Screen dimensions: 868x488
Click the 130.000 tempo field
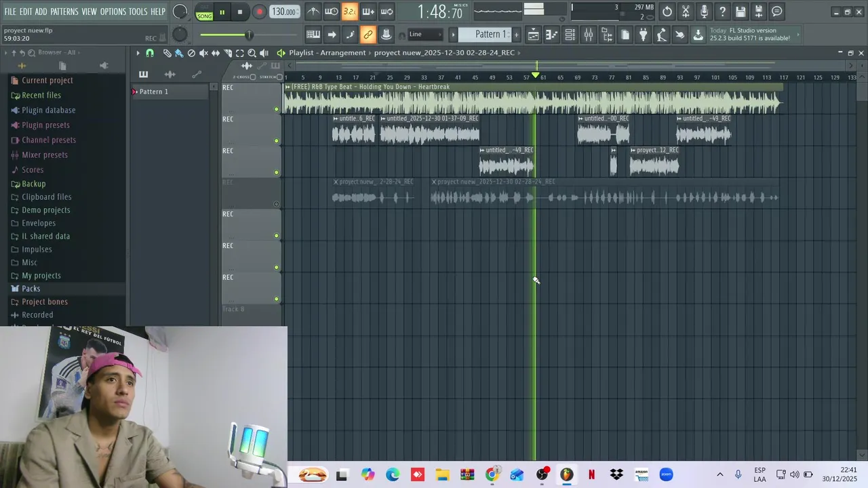tap(283, 12)
